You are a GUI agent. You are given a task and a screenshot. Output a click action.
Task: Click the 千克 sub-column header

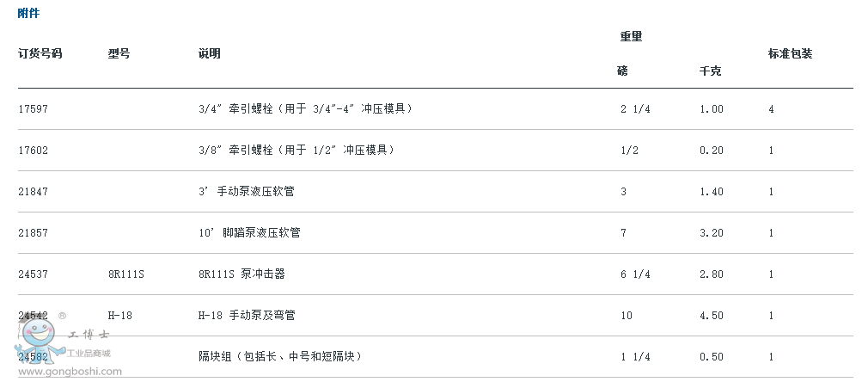(x=711, y=71)
